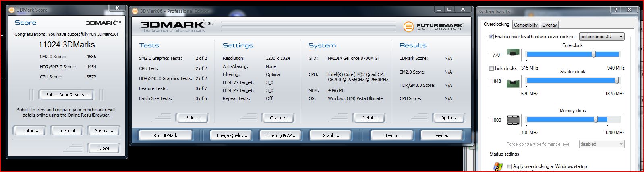Click the Save as button
Viewport: 644px width, 172px height.
(x=104, y=131)
